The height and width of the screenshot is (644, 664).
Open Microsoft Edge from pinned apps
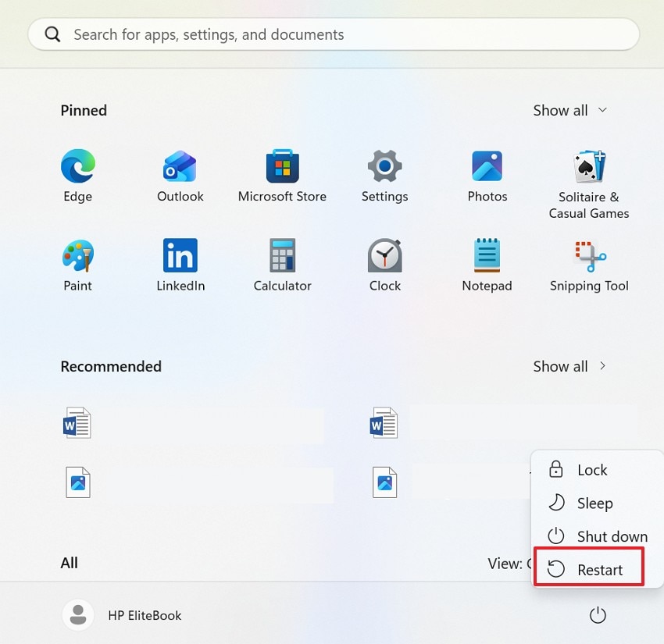click(77, 165)
